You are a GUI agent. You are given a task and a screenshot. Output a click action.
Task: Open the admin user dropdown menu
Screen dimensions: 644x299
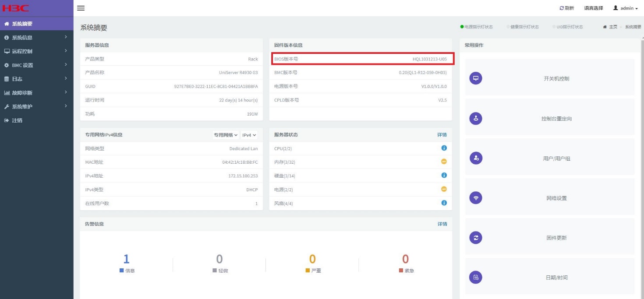(625, 8)
